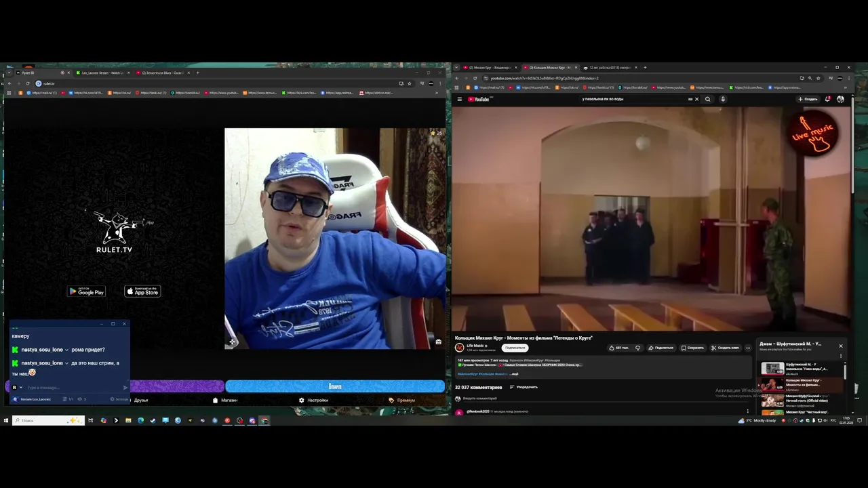
Task: Bookmark the rulet.tv page with the star
Action: (409, 83)
